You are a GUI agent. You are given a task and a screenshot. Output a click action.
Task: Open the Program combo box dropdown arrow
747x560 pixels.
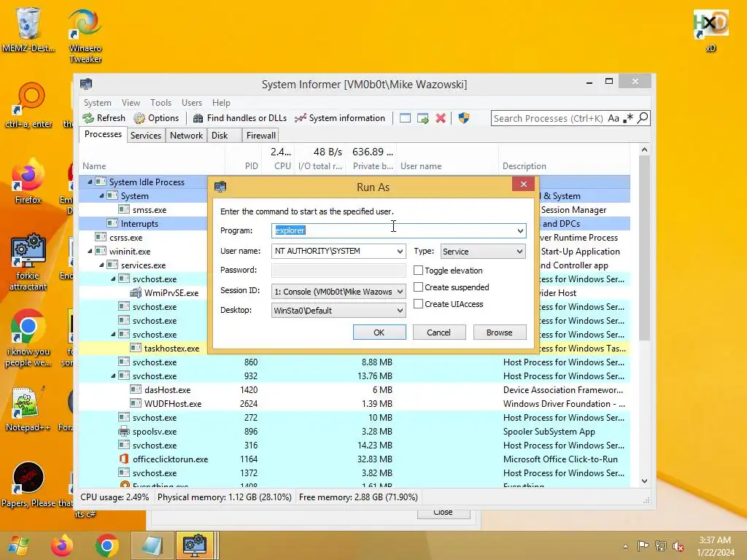[519, 231]
